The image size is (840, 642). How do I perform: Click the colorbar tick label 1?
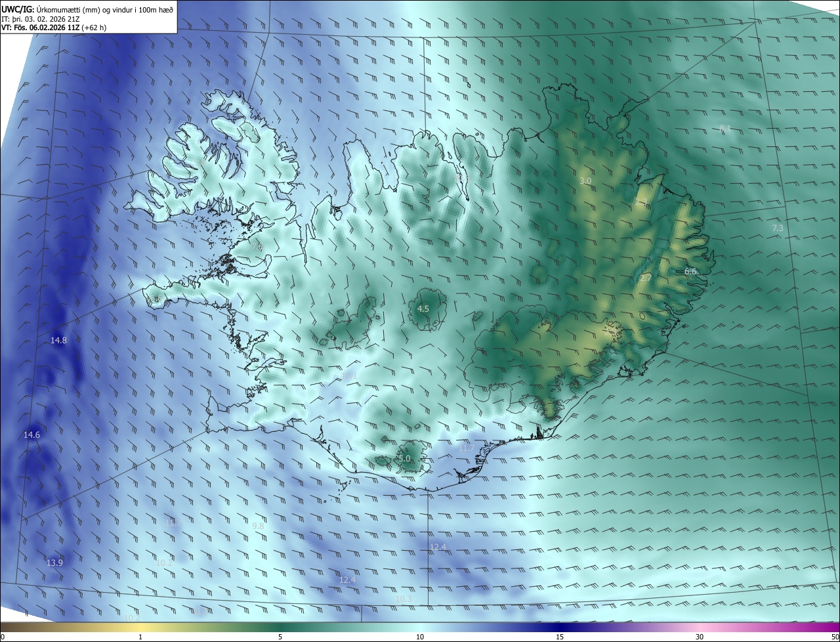(x=140, y=637)
